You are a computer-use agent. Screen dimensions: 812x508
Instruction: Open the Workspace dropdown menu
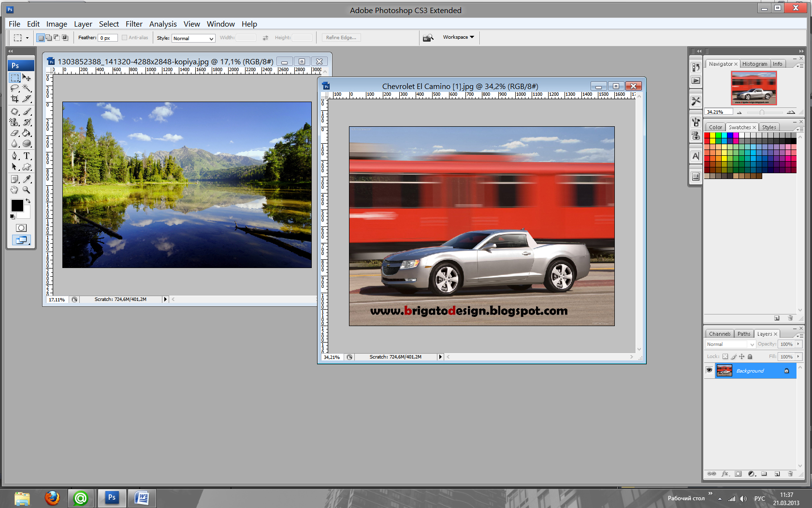pos(459,37)
